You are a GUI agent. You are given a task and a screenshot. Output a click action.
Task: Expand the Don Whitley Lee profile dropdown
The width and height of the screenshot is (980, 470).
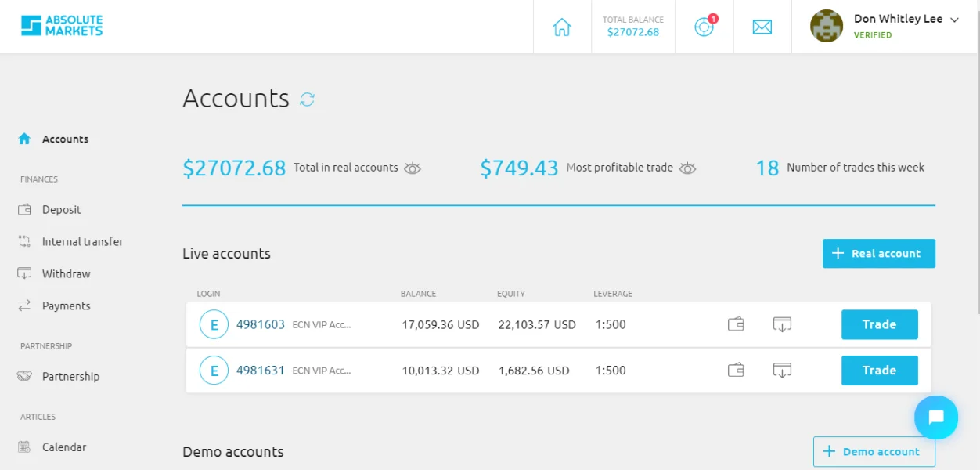point(954,20)
